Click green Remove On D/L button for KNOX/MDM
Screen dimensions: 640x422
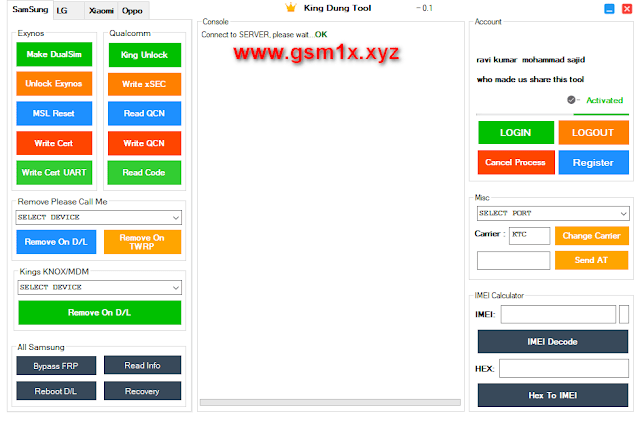pyautogui.click(x=100, y=313)
